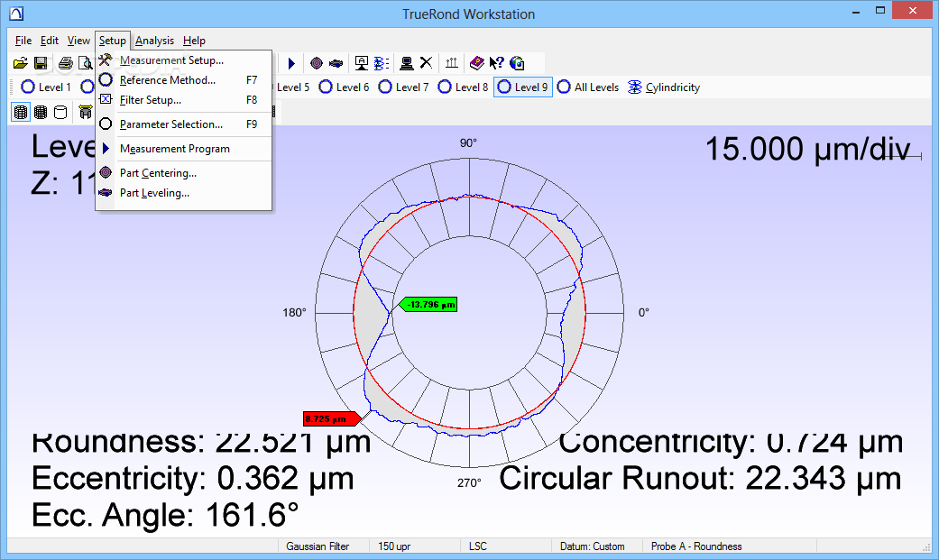939x560 pixels.
Task: Choose Measurement Program menu entry
Action: [x=184, y=149]
